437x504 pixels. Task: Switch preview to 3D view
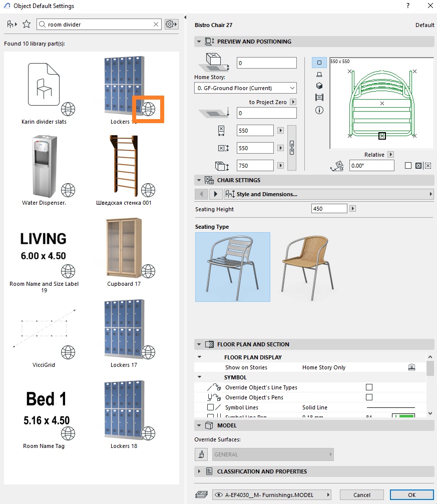319,86
